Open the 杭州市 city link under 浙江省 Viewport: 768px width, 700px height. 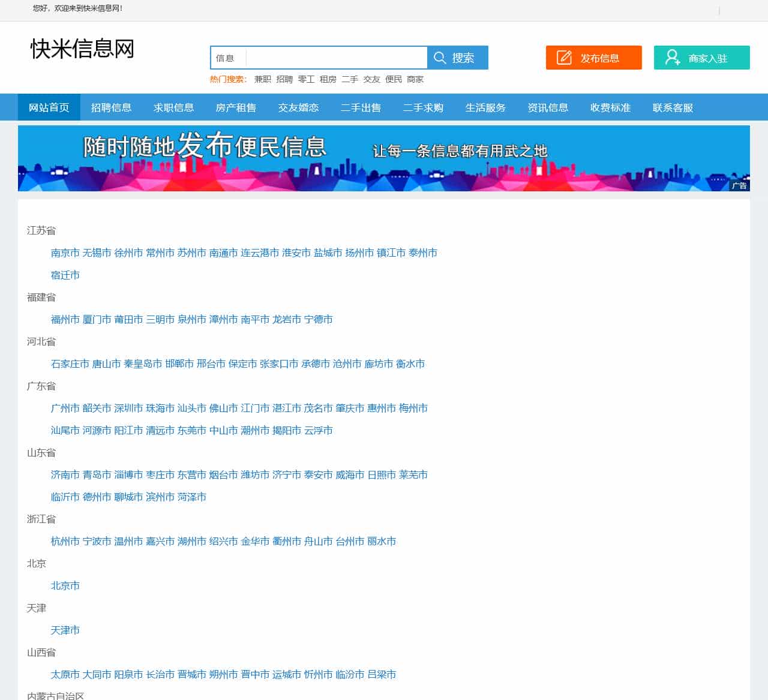[65, 541]
